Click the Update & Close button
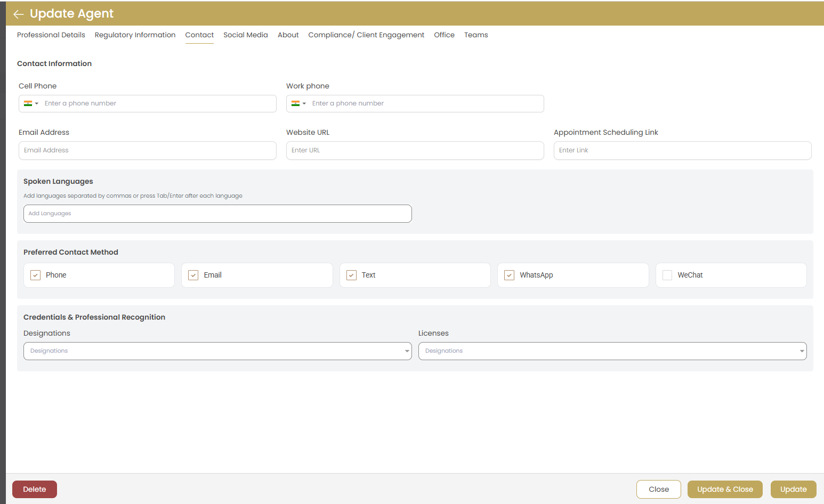824x504 pixels. click(725, 489)
